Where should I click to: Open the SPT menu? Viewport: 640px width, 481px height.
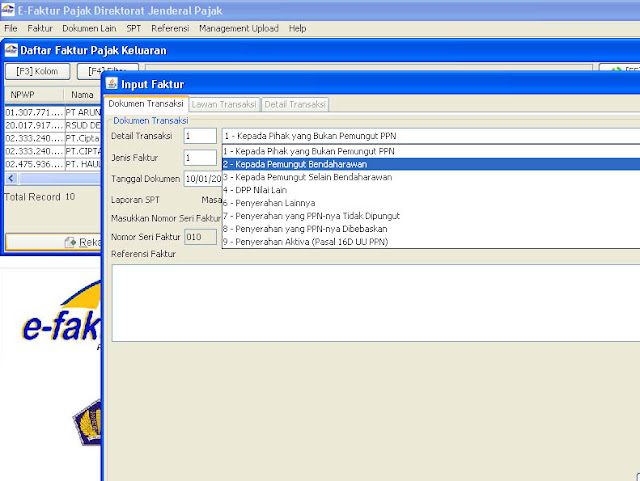click(x=133, y=28)
